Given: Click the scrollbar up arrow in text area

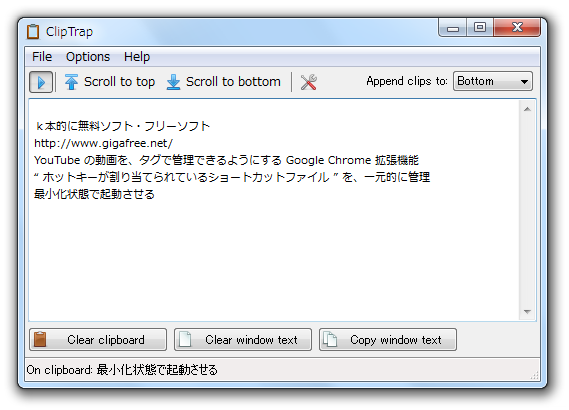Looking at the screenshot, I should click(527, 109).
